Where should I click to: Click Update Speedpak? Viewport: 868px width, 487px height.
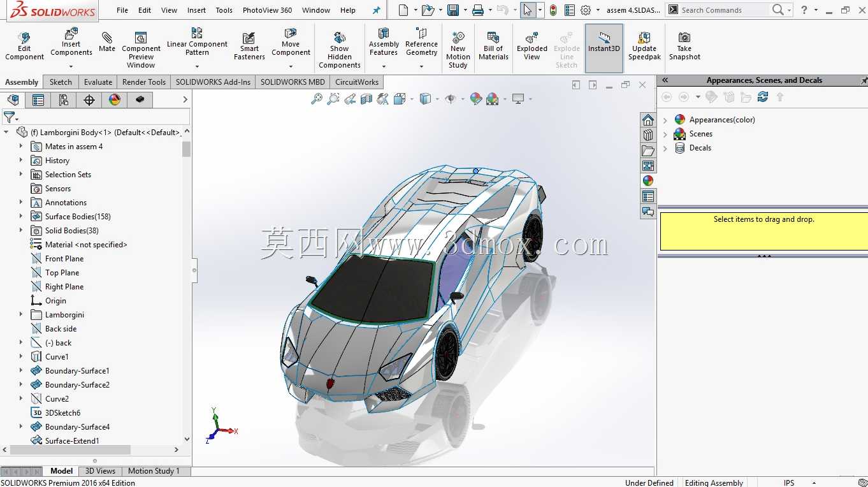point(644,47)
